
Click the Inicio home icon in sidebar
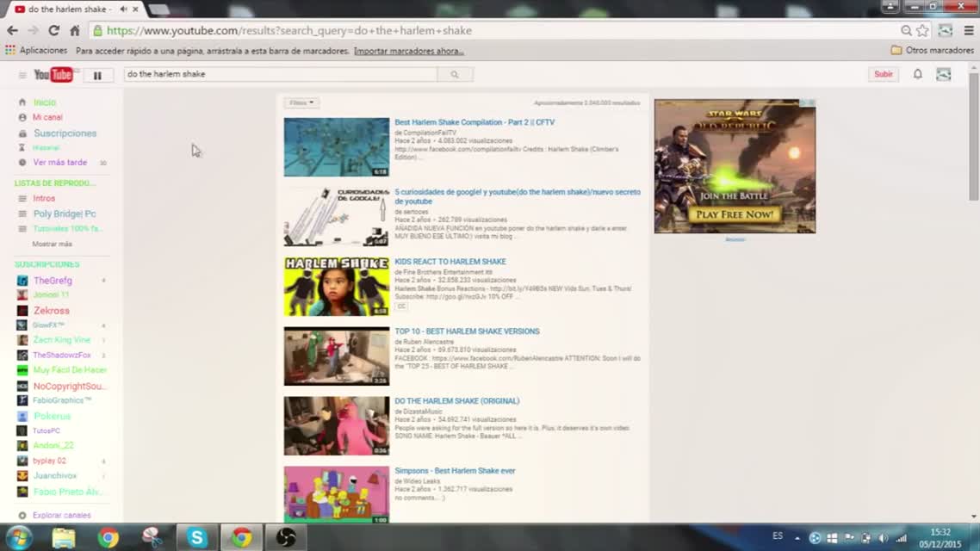pos(22,102)
